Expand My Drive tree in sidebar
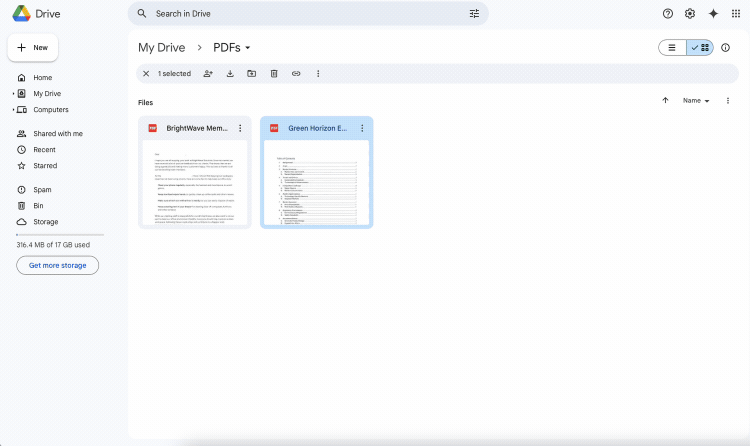 click(x=13, y=94)
